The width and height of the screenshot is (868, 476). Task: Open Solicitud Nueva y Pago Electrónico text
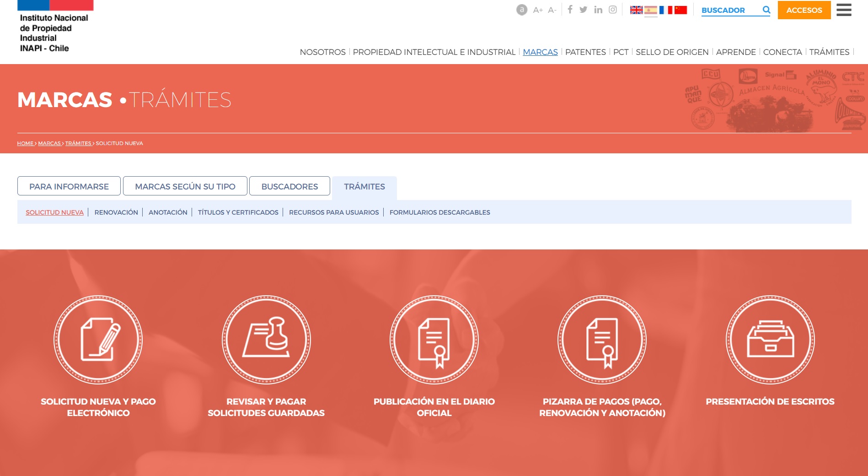pos(98,407)
